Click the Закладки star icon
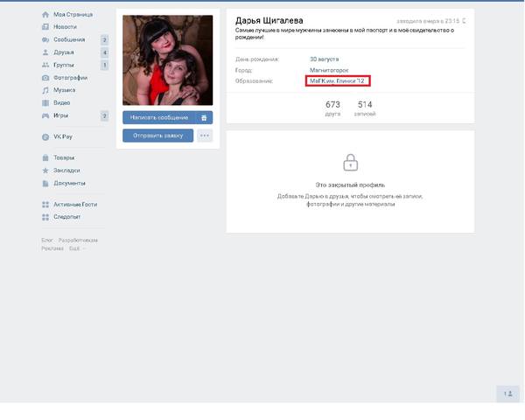Image resolution: width=525 pixels, height=420 pixels. [45, 171]
